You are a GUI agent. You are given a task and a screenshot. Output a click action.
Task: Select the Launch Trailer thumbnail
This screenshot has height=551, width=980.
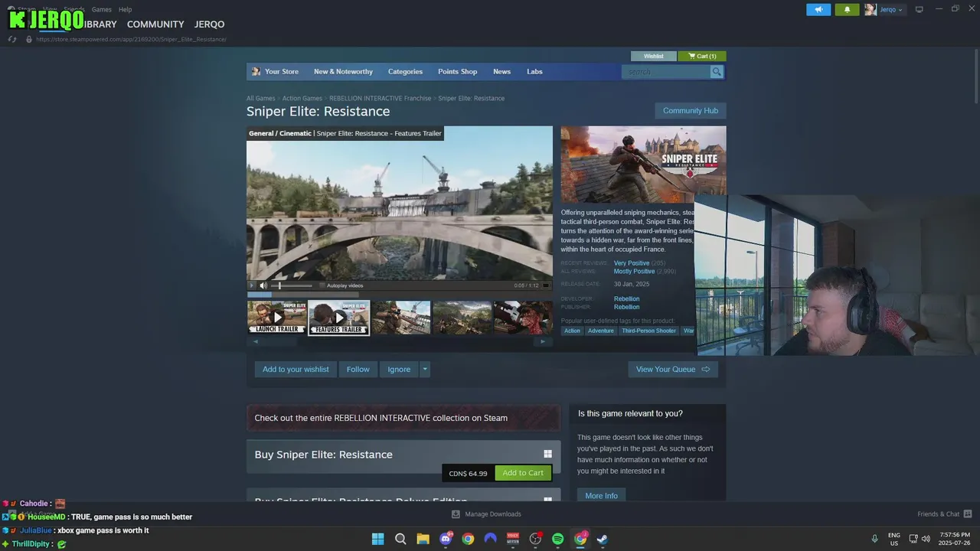(x=276, y=318)
